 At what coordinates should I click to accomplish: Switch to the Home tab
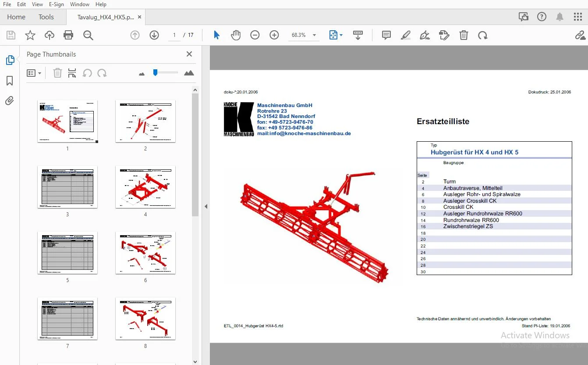tap(16, 17)
